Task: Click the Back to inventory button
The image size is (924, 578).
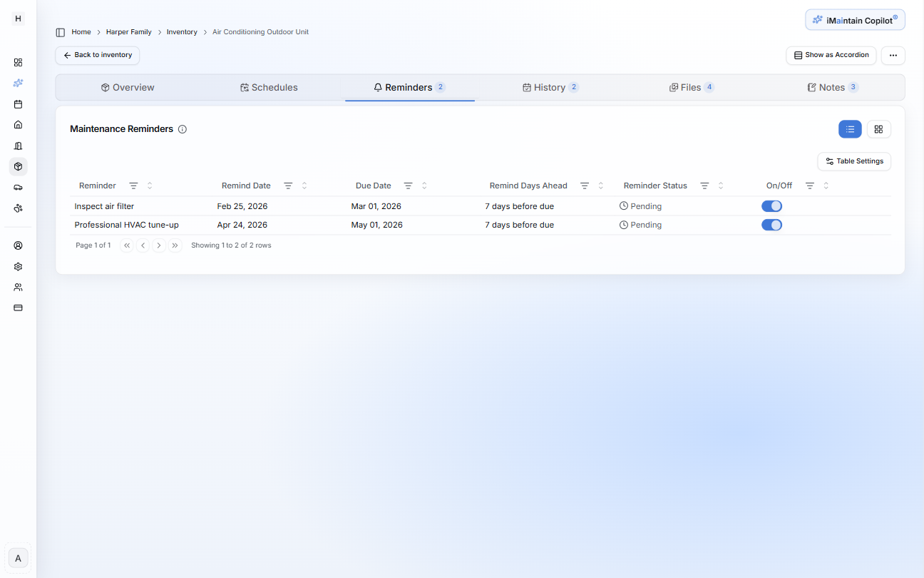Action: tap(97, 55)
